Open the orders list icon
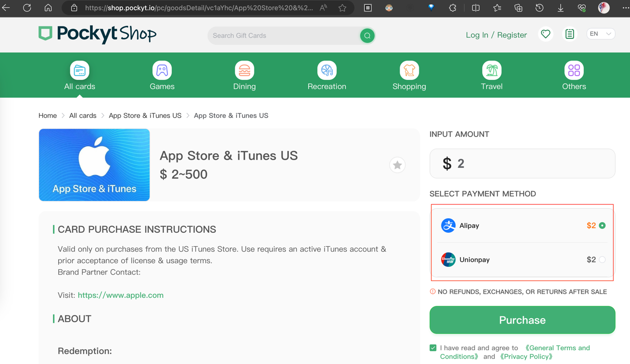 click(569, 34)
